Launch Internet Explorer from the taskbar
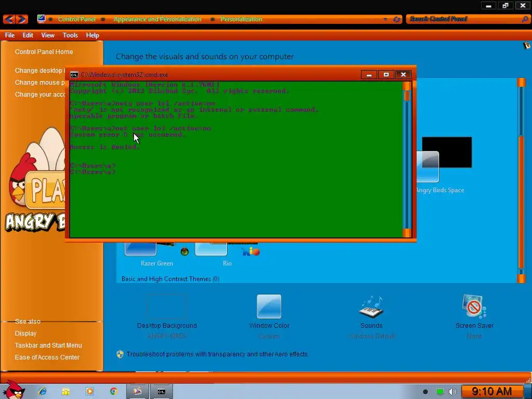This screenshot has width=532, height=399. (43, 391)
